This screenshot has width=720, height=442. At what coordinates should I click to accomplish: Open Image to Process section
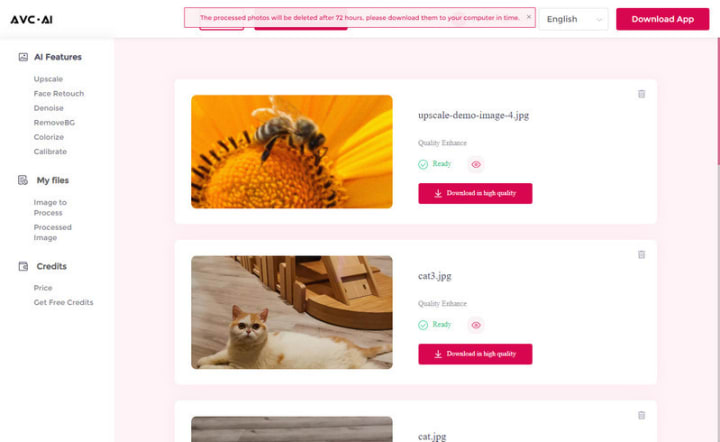pos(50,207)
